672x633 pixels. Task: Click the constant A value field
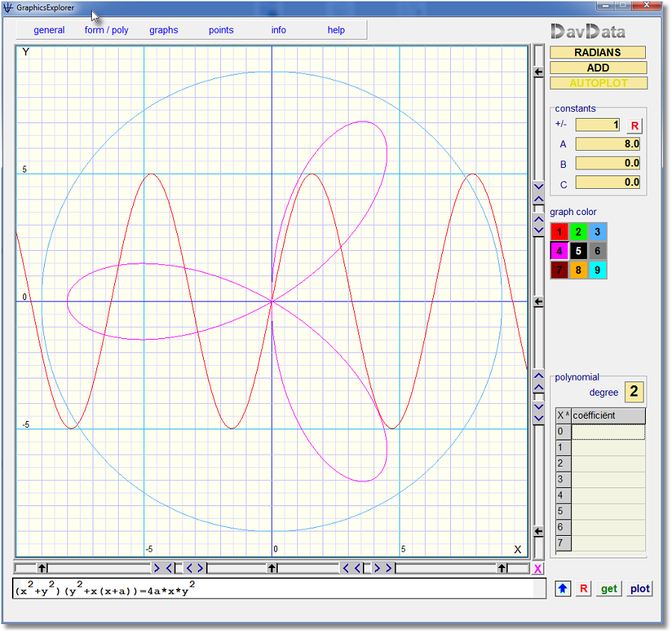[608, 144]
